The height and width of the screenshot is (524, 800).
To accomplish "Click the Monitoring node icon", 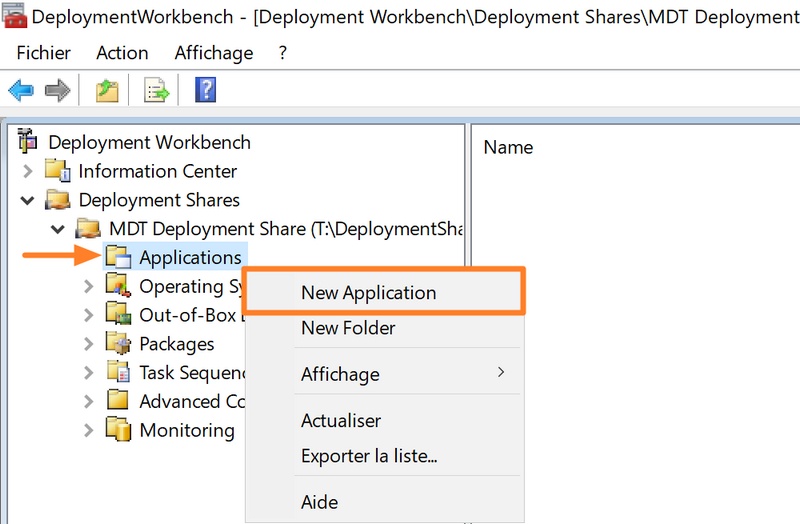I will click(119, 430).
